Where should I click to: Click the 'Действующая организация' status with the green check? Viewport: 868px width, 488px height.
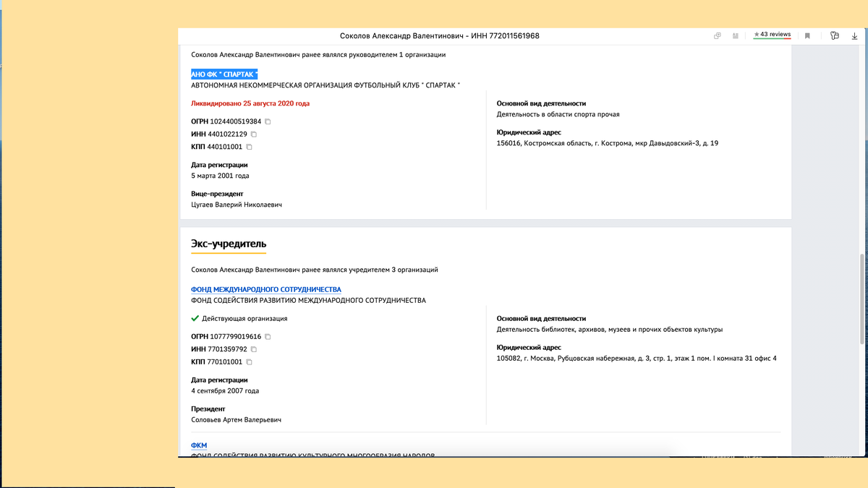tap(239, 319)
